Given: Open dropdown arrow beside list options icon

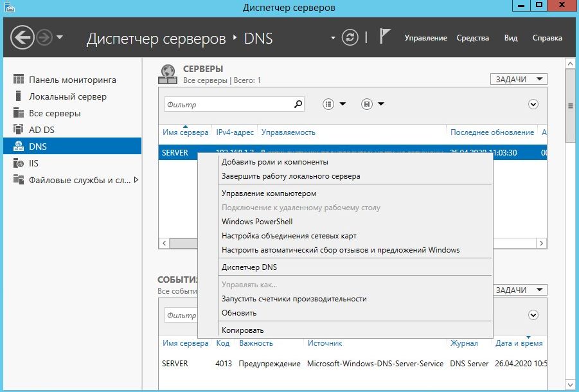Looking at the screenshot, I should pos(343,104).
